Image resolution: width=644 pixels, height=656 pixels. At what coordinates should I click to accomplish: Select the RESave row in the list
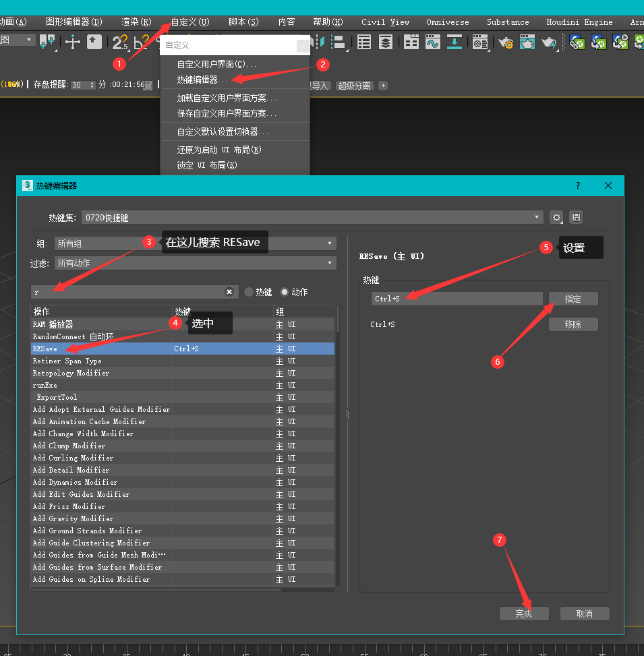[x=183, y=349]
